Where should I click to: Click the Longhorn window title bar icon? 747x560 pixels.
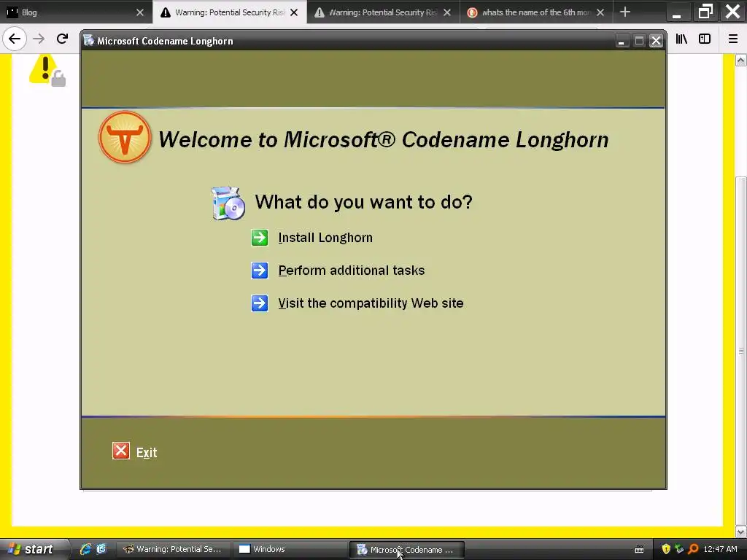click(x=88, y=41)
